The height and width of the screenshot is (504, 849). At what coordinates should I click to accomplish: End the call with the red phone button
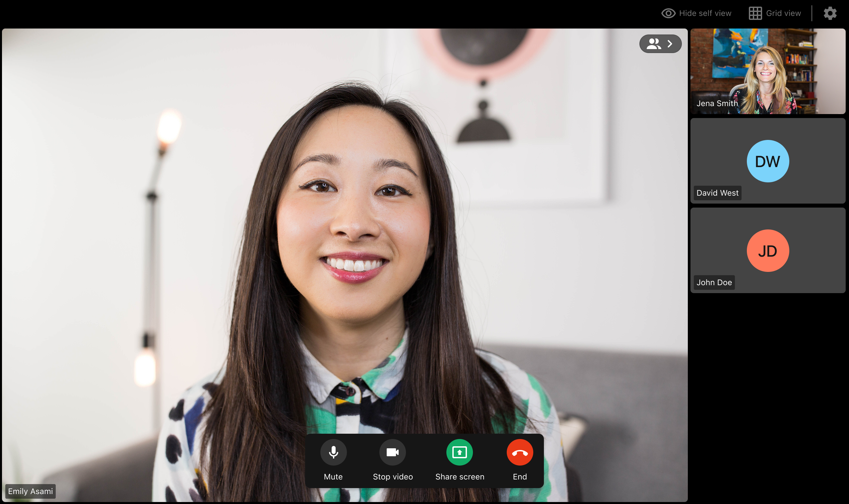tap(520, 452)
